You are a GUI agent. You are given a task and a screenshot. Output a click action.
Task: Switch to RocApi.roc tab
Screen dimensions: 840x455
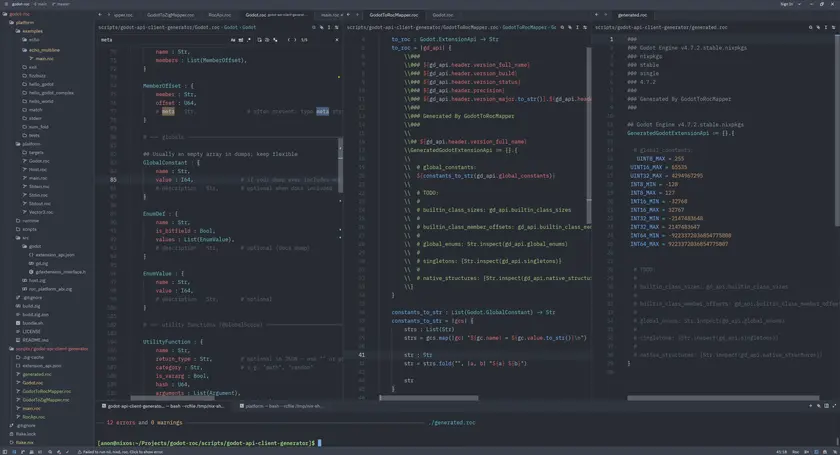(220, 15)
